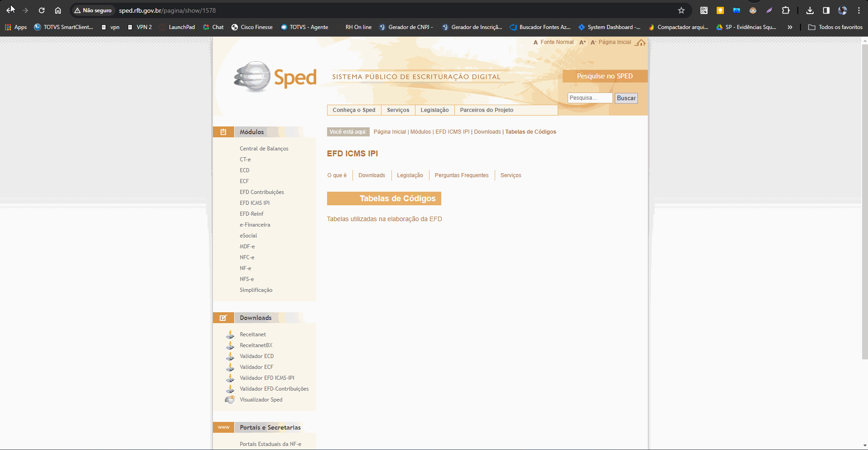Open the Apps bookmark shortcut
868x450 pixels.
tap(16, 27)
